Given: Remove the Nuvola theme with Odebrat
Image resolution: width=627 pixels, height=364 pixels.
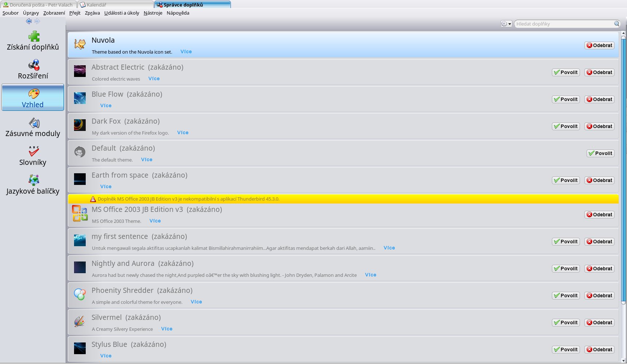Looking at the screenshot, I should click(x=599, y=46).
